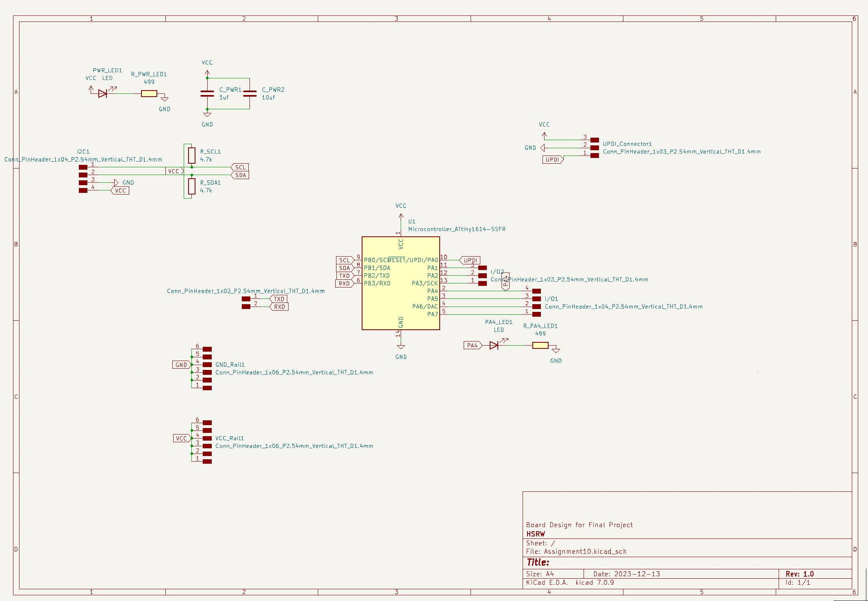Click pin 1 pad of I2C1 connector
This screenshot has height=601, width=868.
83,167
